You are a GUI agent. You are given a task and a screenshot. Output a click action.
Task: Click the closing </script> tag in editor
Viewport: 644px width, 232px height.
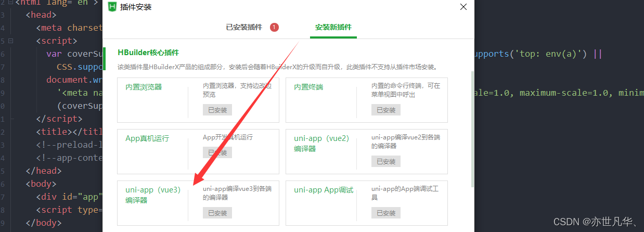coord(59,119)
